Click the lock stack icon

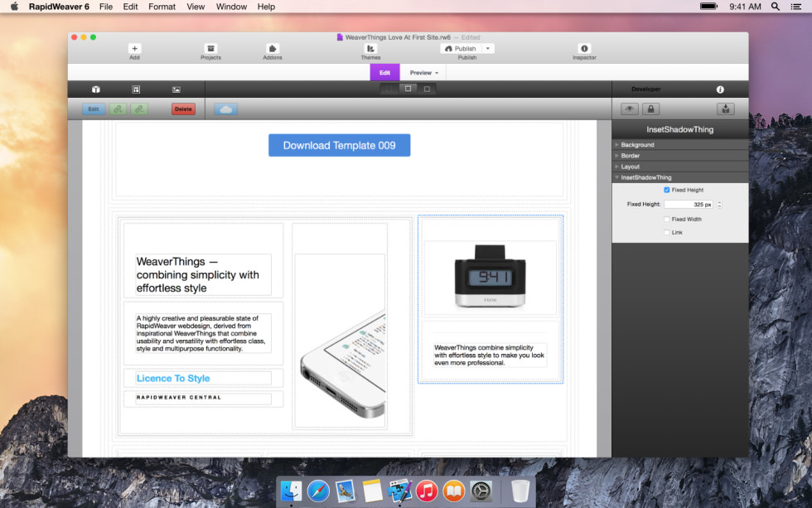[651, 109]
